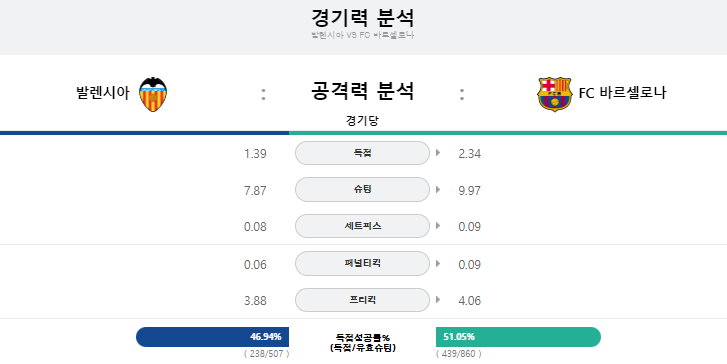Click the arrow next to 프리킥 pill
727x364 pixels.
pyautogui.click(x=438, y=300)
